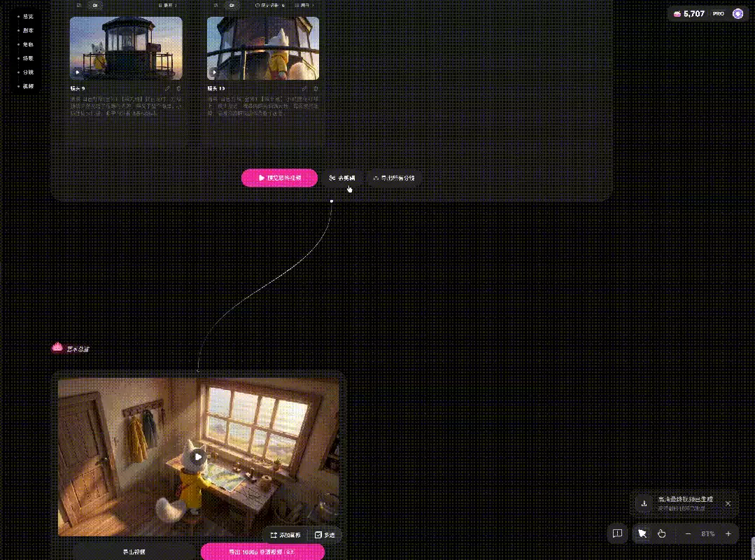Open 分镜 sidebar section
This screenshot has height=560, width=755.
[x=28, y=72]
